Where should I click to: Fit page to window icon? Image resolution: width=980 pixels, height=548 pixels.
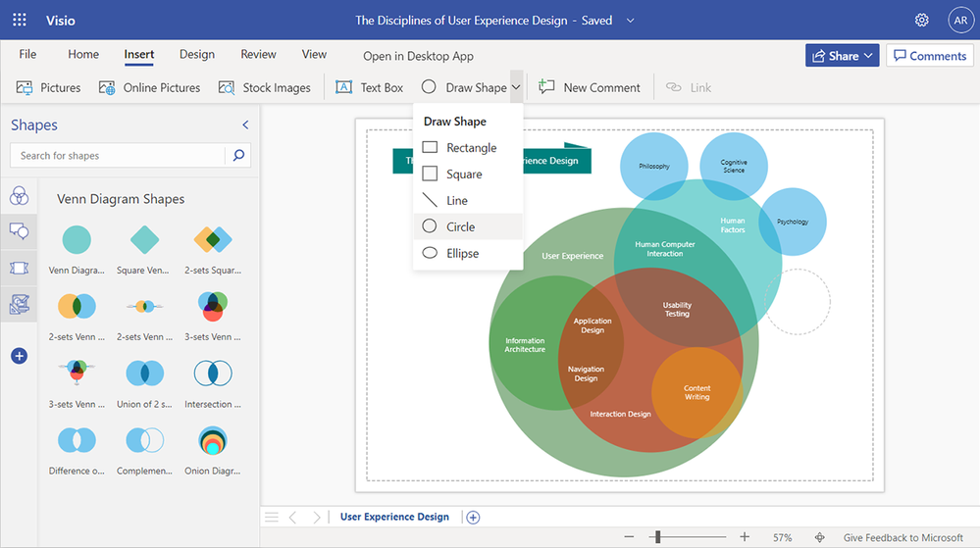point(819,537)
